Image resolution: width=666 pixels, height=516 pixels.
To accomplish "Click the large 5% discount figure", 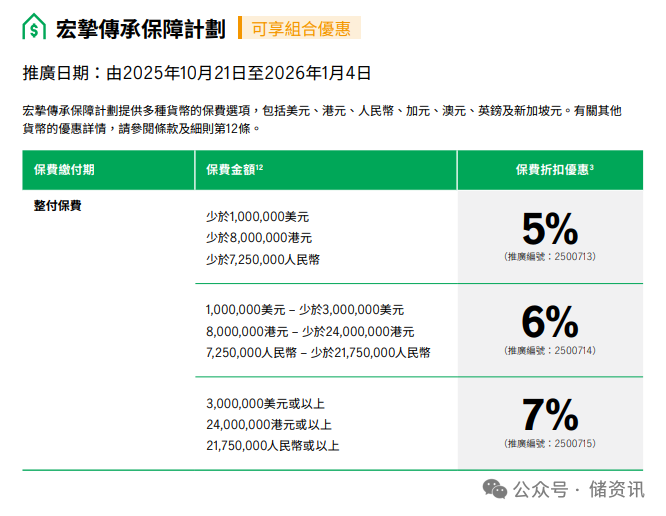I will point(550,230).
